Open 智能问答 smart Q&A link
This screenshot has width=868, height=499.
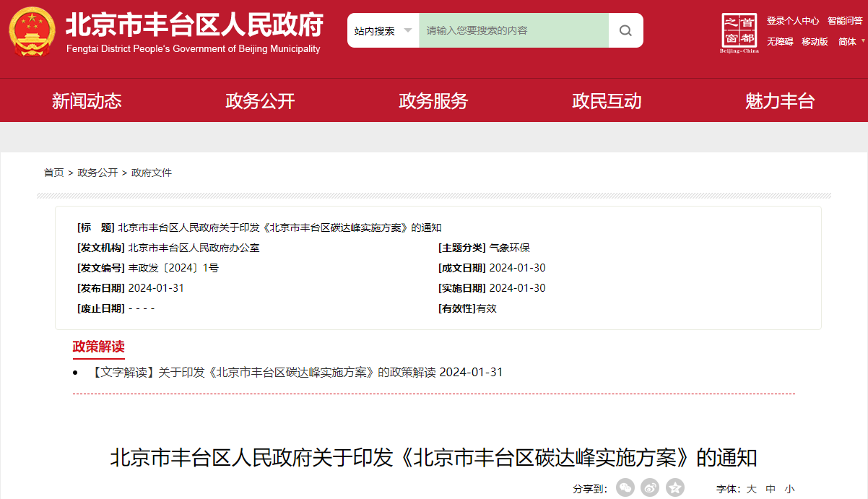click(x=845, y=21)
